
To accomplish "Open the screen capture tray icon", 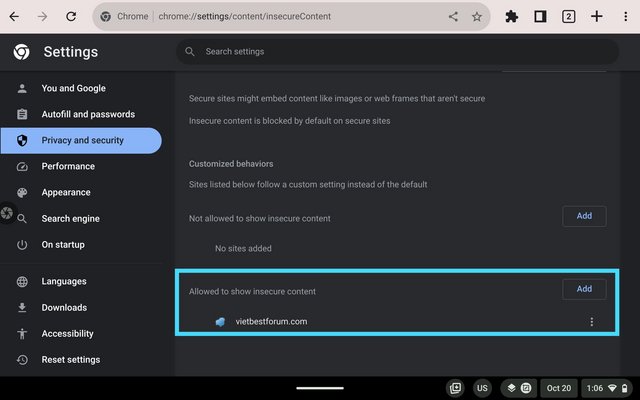I will [x=456, y=388].
